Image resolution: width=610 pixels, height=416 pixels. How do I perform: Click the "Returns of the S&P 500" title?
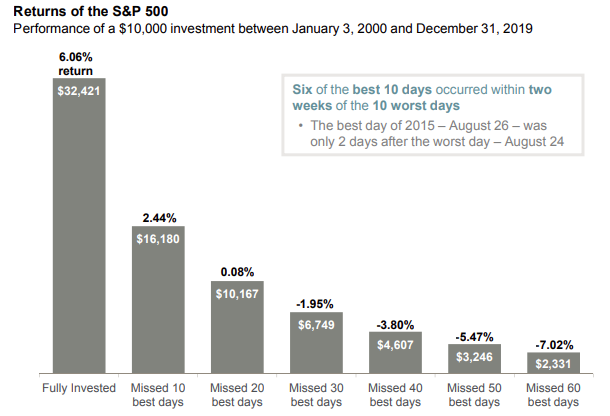pyautogui.click(x=83, y=11)
